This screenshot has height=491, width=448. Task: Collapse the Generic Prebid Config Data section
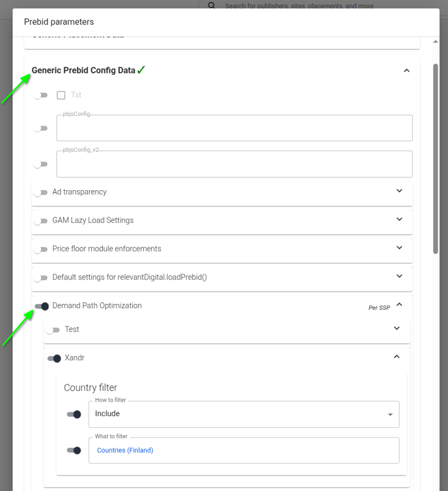pos(406,70)
